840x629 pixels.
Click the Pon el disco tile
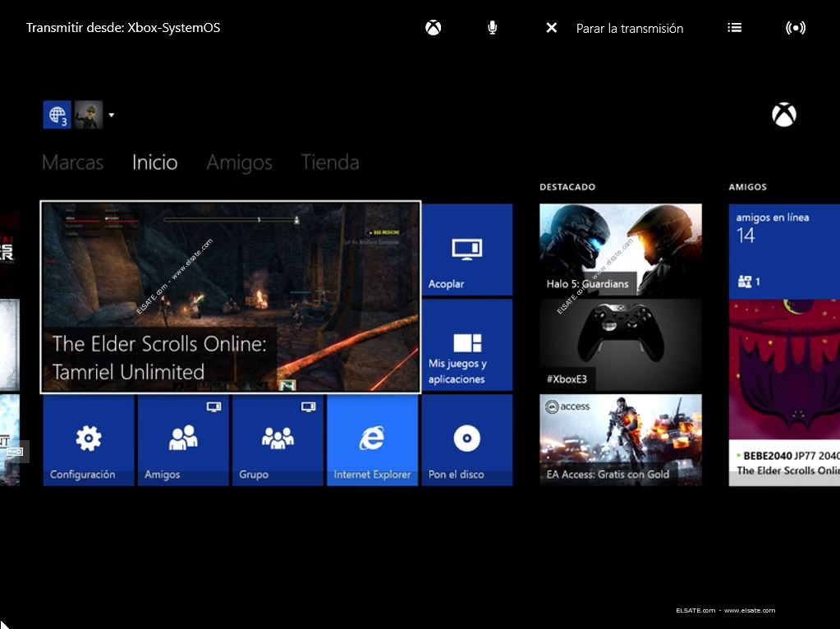[x=467, y=440]
